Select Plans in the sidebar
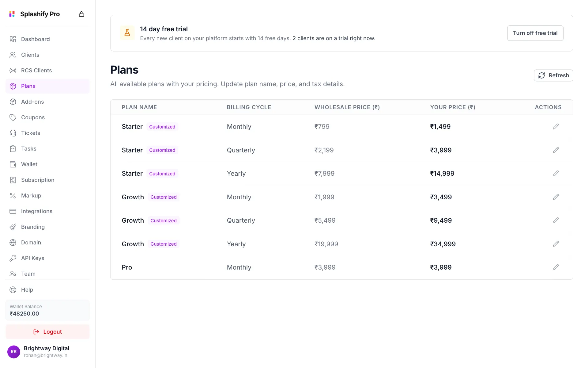The width and height of the screenshot is (588, 368). pyautogui.click(x=47, y=86)
